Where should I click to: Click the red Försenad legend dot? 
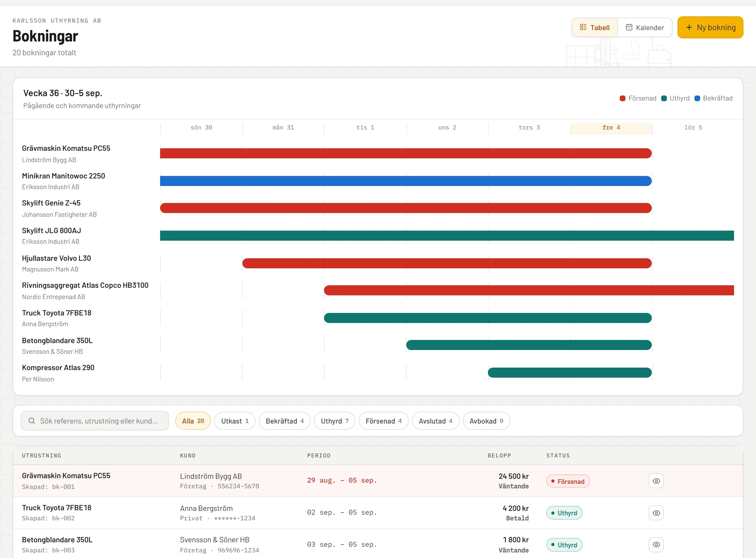(622, 98)
